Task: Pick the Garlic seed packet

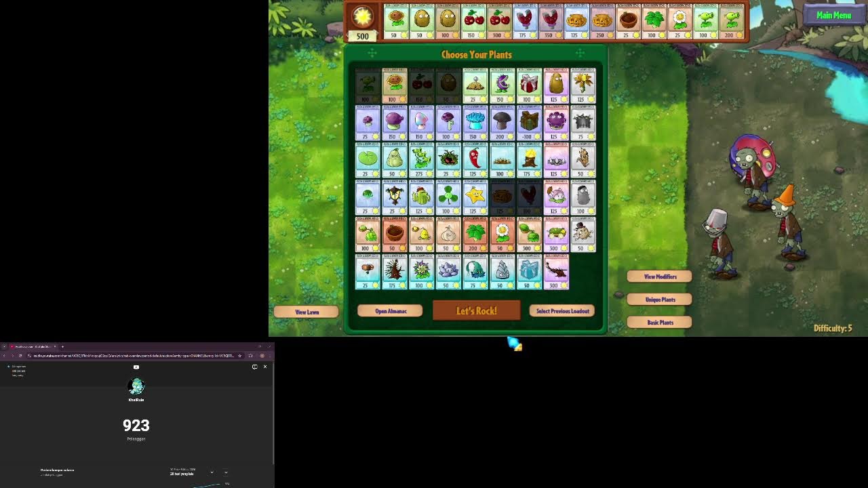Action: pyautogui.click(x=448, y=235)
